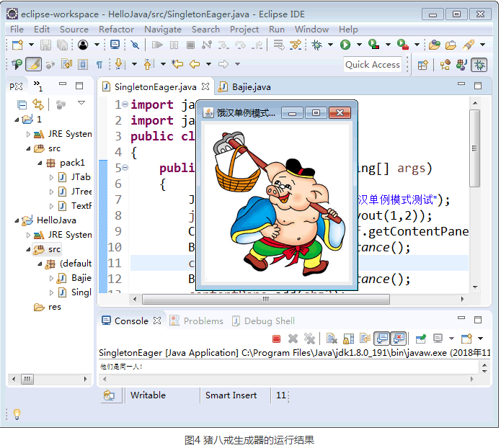Open the Console toolbar icon

point(115,45)
